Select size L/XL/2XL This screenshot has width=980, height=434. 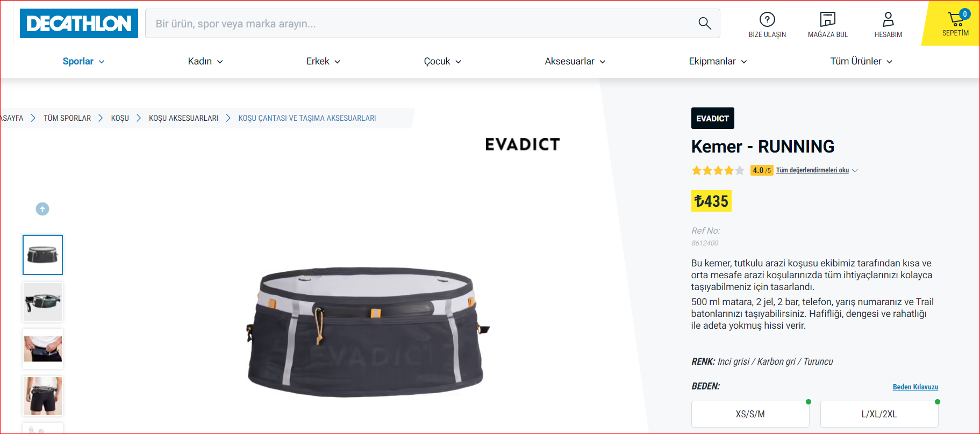(879, 414)
